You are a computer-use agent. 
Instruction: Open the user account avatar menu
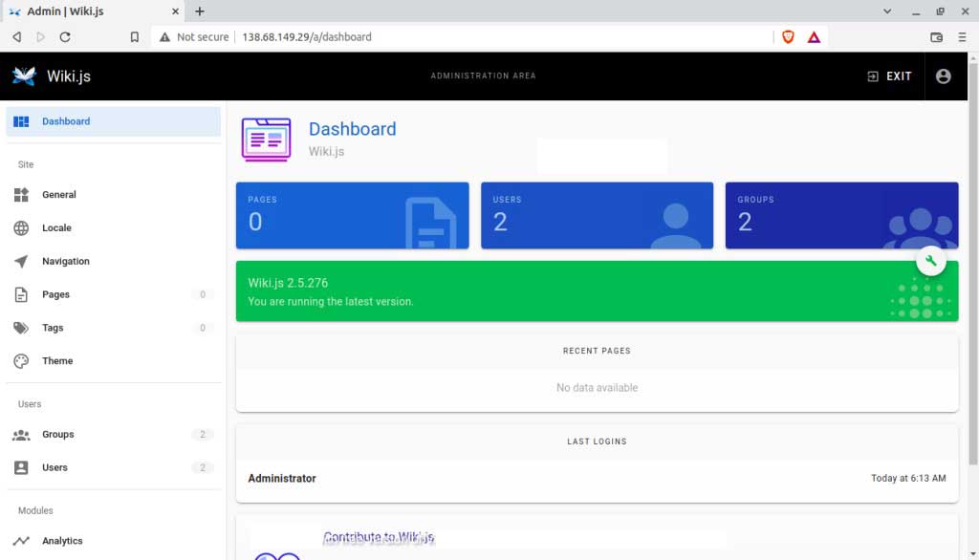click(x=943, y=76)
